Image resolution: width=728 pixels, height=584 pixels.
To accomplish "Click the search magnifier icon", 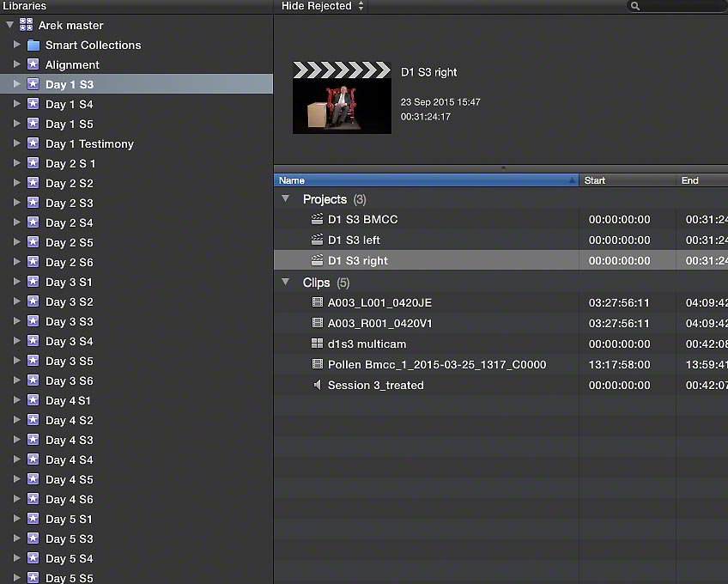I will click(x=635, y=6).
